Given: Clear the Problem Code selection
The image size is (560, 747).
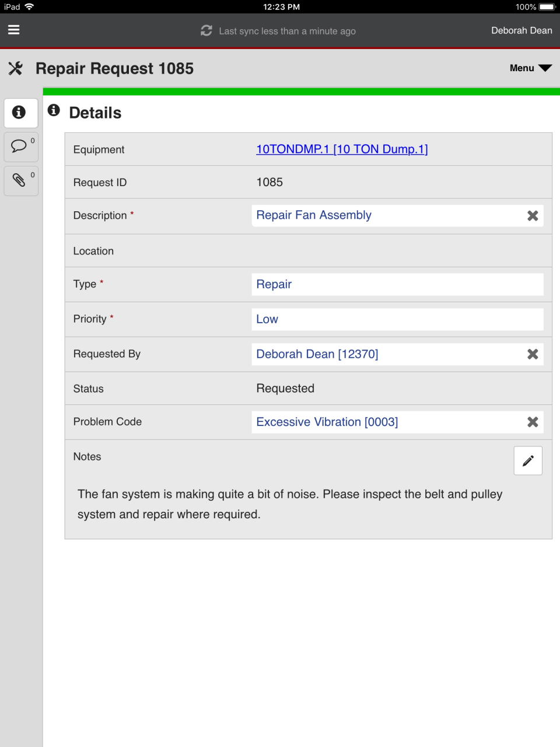Looking at the screenshot, I should [x=532, y=421].
